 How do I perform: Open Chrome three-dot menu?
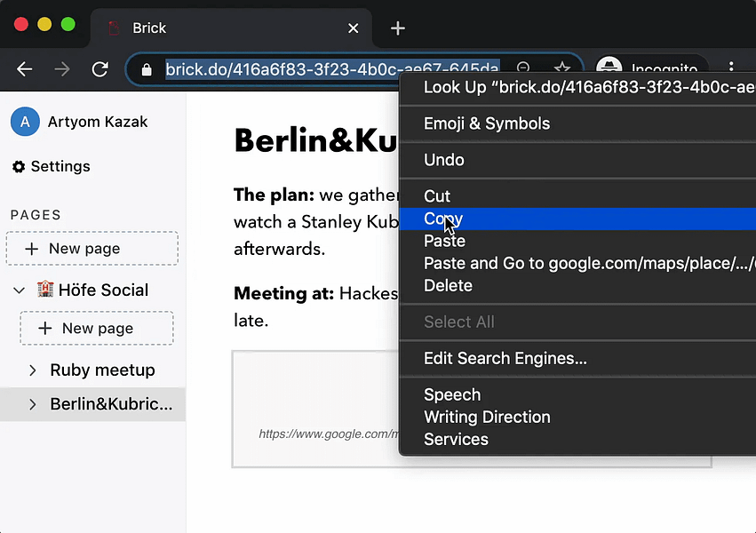point(731,68)
